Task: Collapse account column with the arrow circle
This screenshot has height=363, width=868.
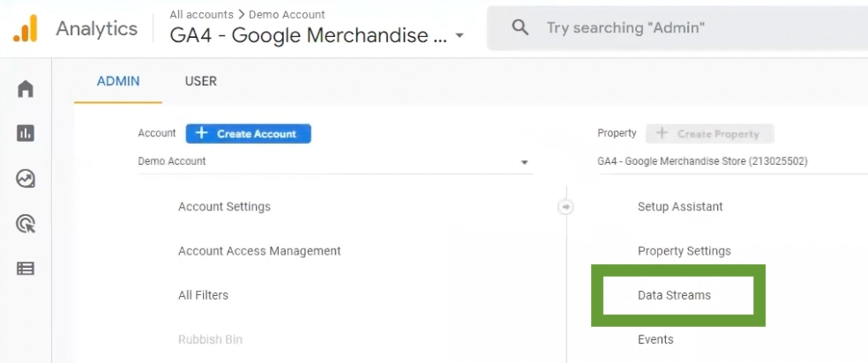Action: (x=565, y=207)
